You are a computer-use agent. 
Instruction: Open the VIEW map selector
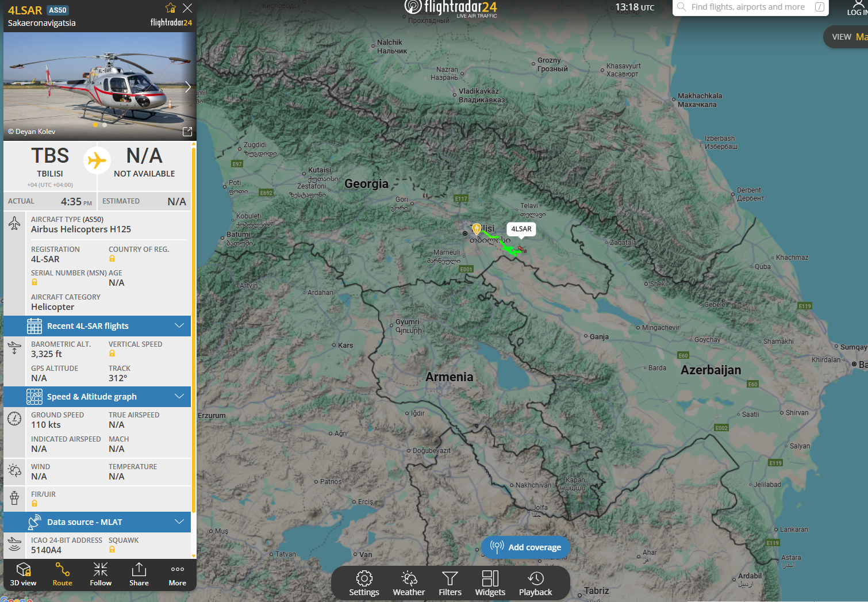pos(846,37)
